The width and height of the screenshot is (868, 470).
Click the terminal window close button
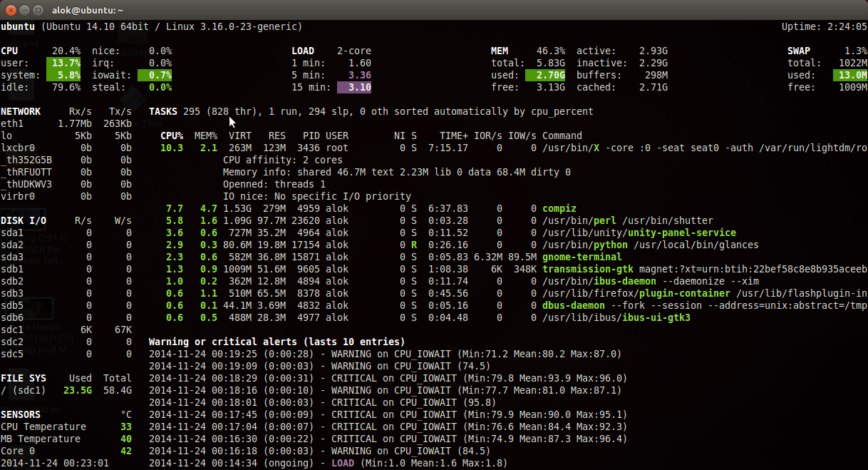click(x=11, y=10)
